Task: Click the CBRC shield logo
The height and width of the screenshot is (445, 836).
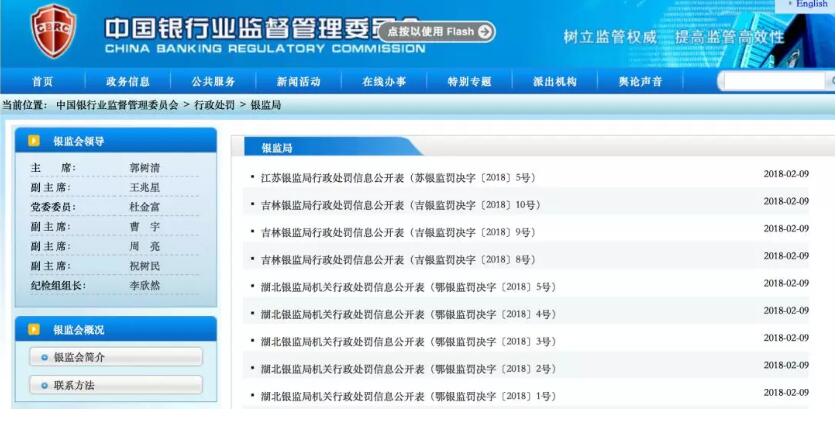Action: [x=53, y=30]
